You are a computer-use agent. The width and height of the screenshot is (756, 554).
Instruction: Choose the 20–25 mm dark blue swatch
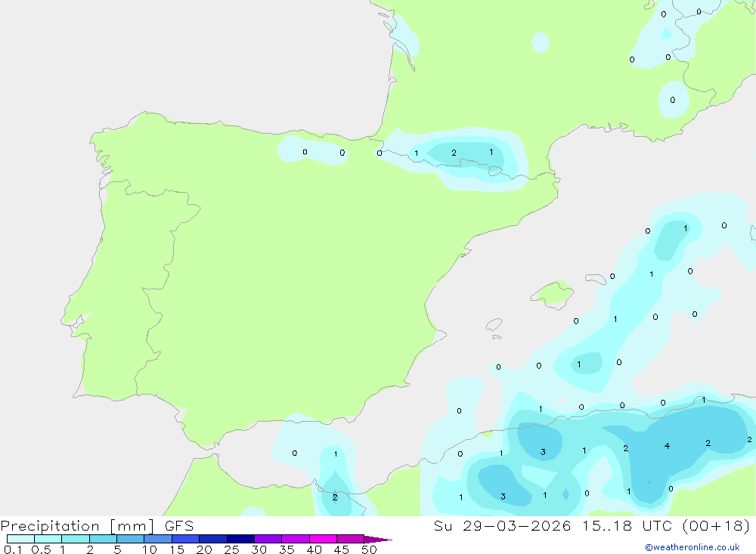click(x=213, y=539)
